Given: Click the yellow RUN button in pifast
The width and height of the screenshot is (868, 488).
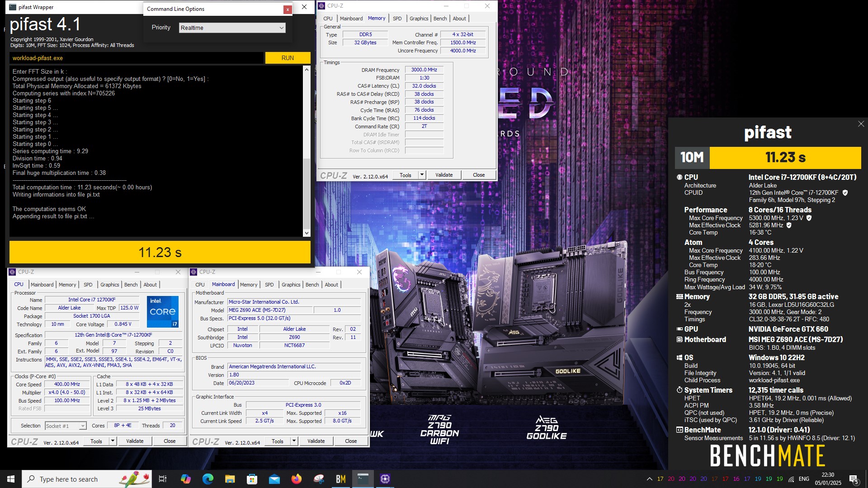Looking at the screenshot, I should coord(288,58).
